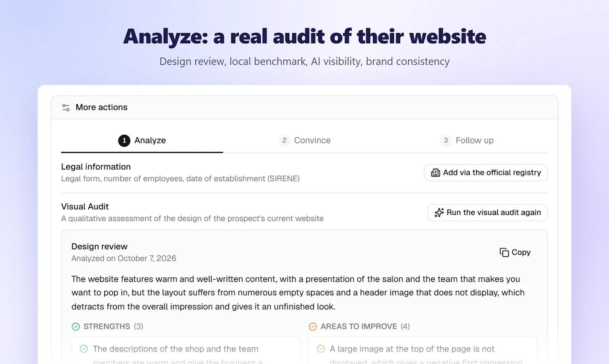Click the 'Design review, local benchmark' subtitle
The image size is (609, 364).
click(304, 62)
